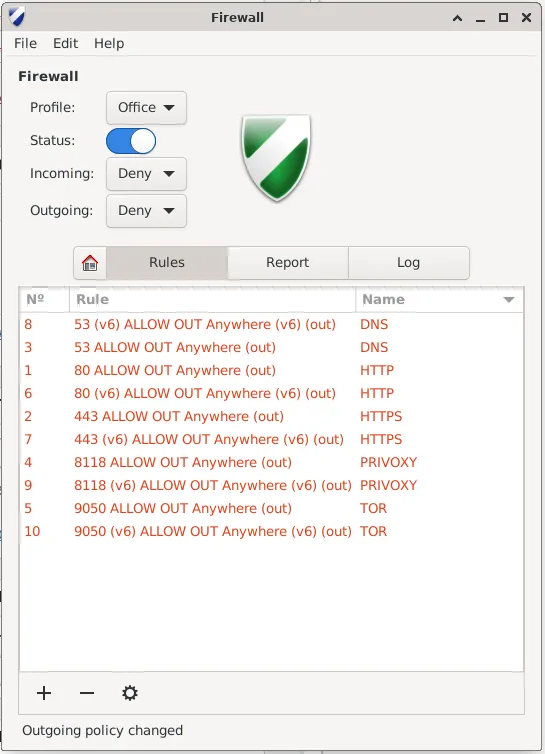This screenshot has height=754, width=545.
Task: Click PRIVOXY name in rule 4 row
Action: coord(389,463)
